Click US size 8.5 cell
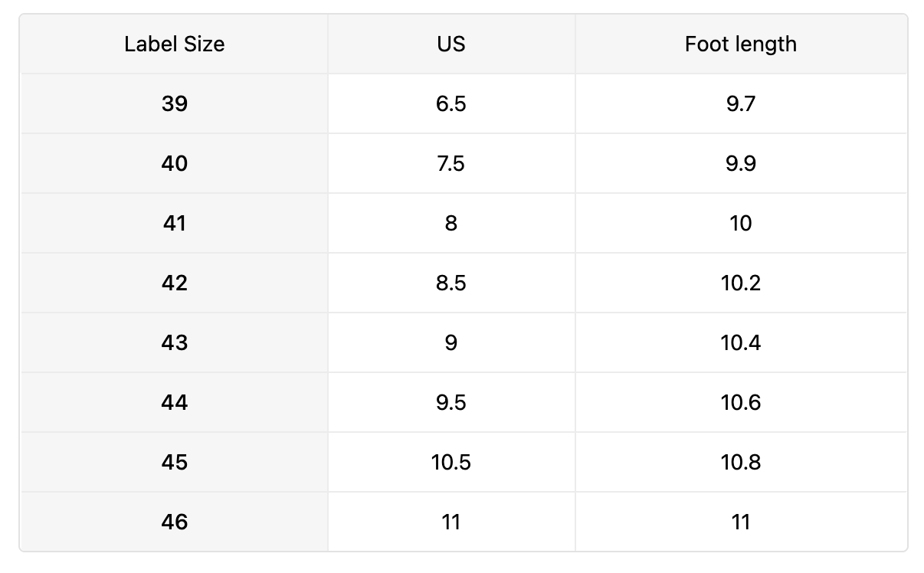 451,283
